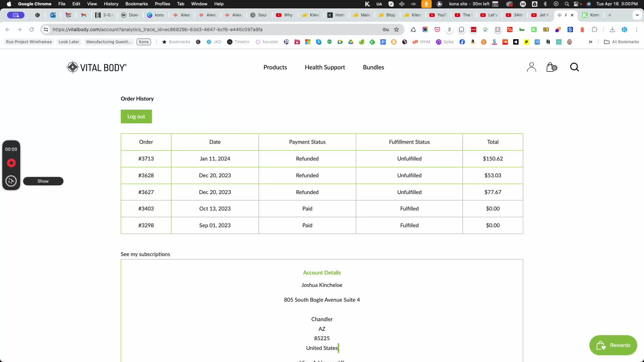Open the See my subscriptions link
Viewport: 644px width, 362px height.
(145, 254)
